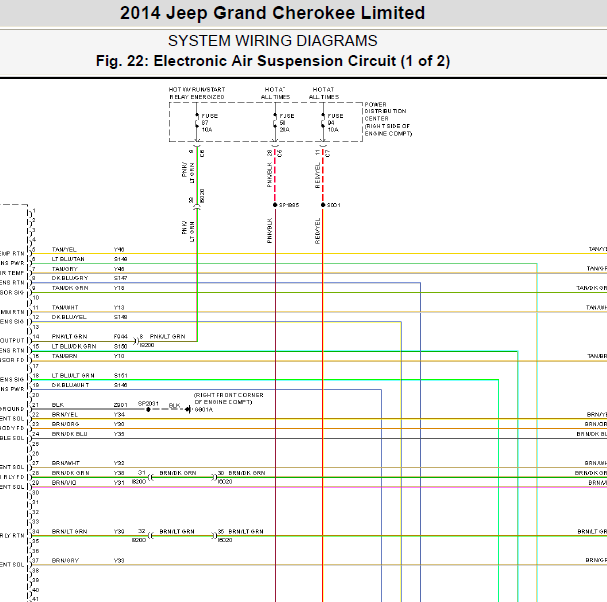
Task: Click the '2014 Jeep Grand Cherokee Limited' title
Action: point(272,13)
